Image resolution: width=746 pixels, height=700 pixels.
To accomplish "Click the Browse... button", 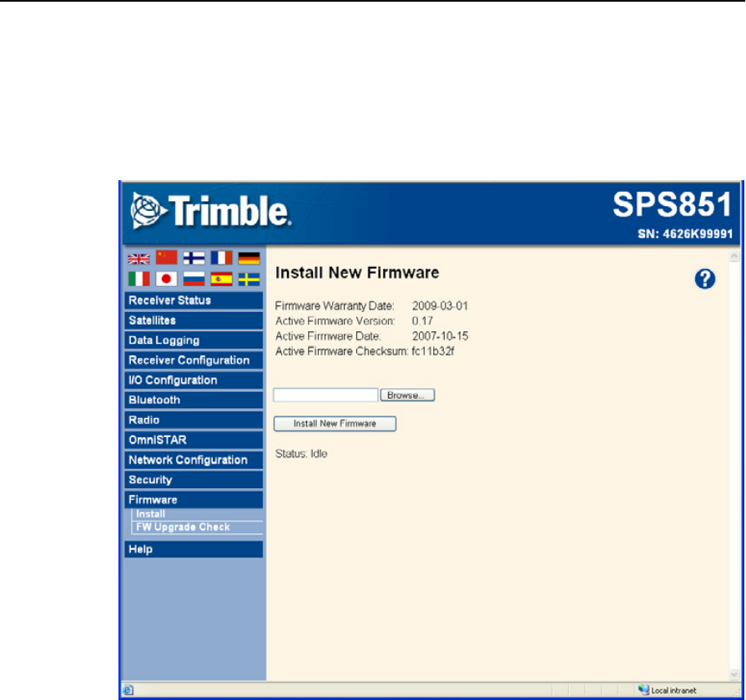I will (407, 395).
